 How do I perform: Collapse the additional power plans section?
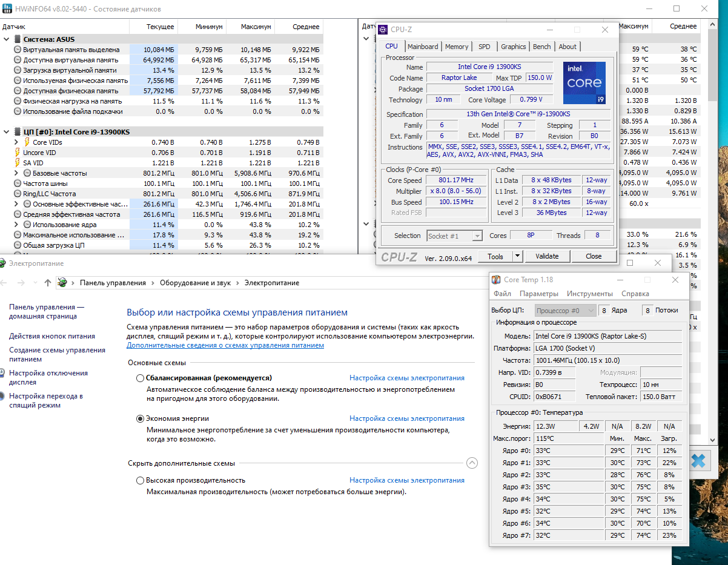click(x=472, y=463)
